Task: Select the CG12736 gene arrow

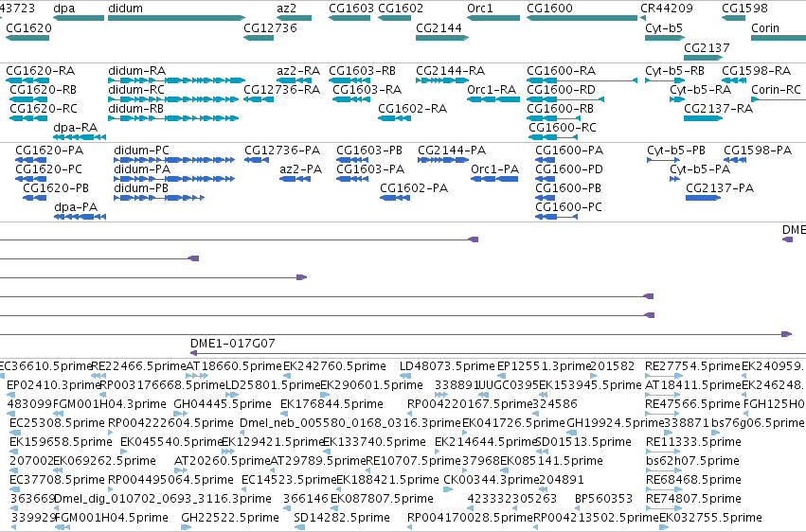Action: click(x=259, y=38)
